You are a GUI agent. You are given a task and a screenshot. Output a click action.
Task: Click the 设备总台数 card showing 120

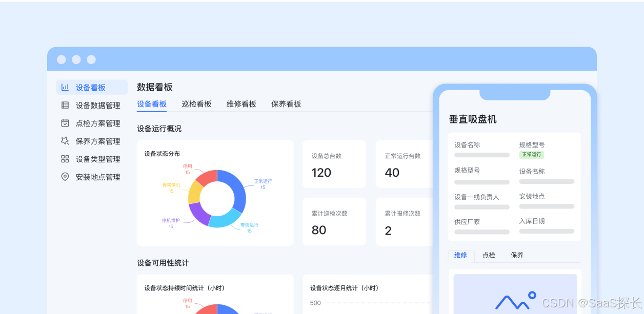coord(334,164)
